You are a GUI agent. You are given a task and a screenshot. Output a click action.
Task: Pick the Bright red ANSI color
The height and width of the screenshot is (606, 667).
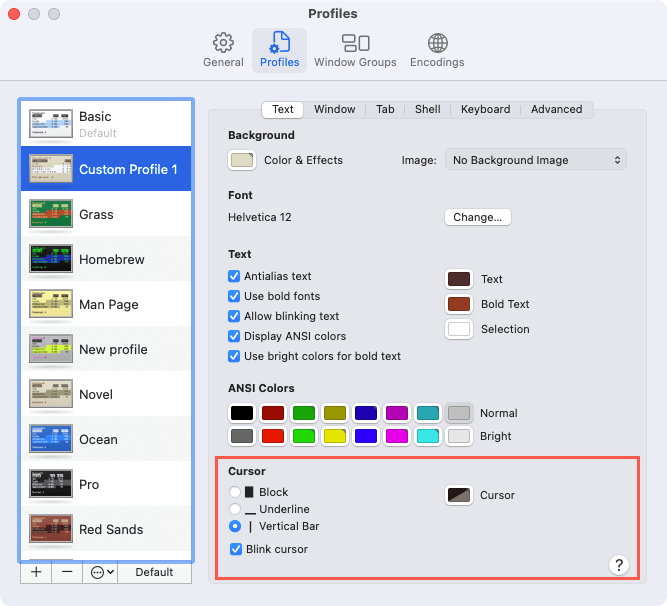[273, 436]
